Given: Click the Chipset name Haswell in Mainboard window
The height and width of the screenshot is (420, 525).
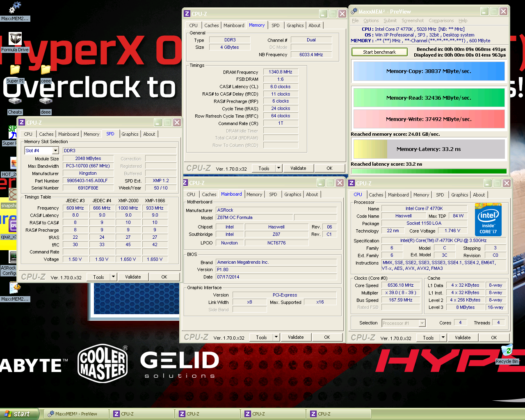Looking at the screenshot, I should coord(276,227).
